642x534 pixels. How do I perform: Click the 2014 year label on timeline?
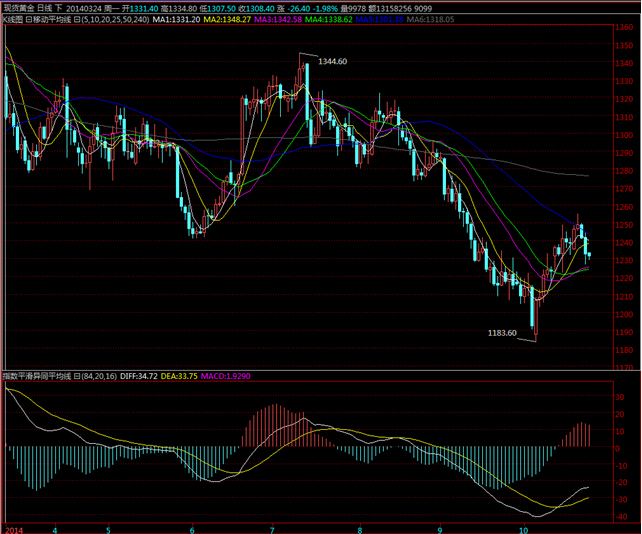[x=13, y=527]
